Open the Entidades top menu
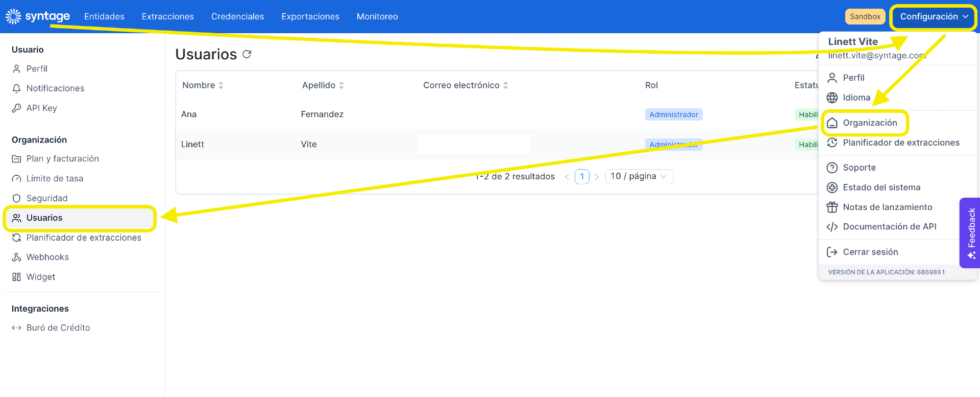 pos(104,16)
